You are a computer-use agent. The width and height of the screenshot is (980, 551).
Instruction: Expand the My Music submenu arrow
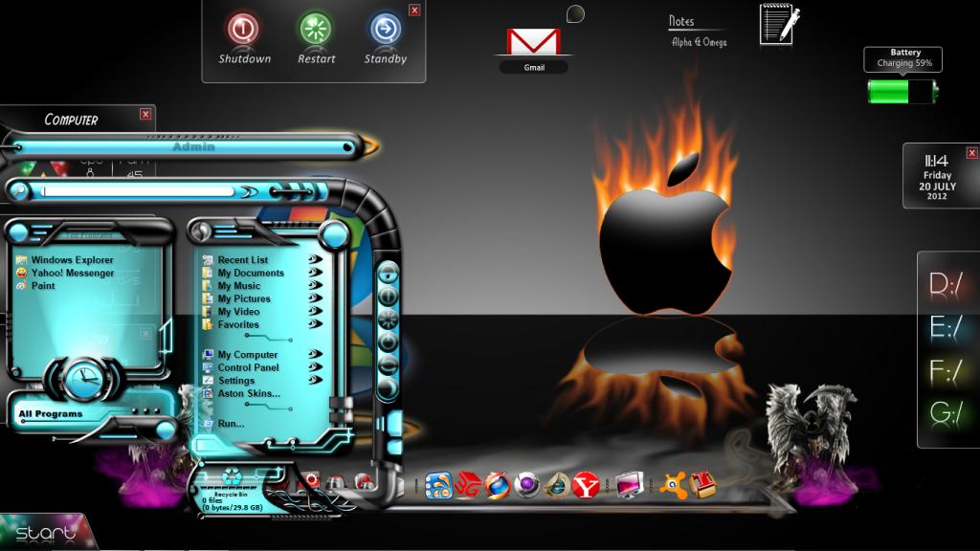point(315,285)
